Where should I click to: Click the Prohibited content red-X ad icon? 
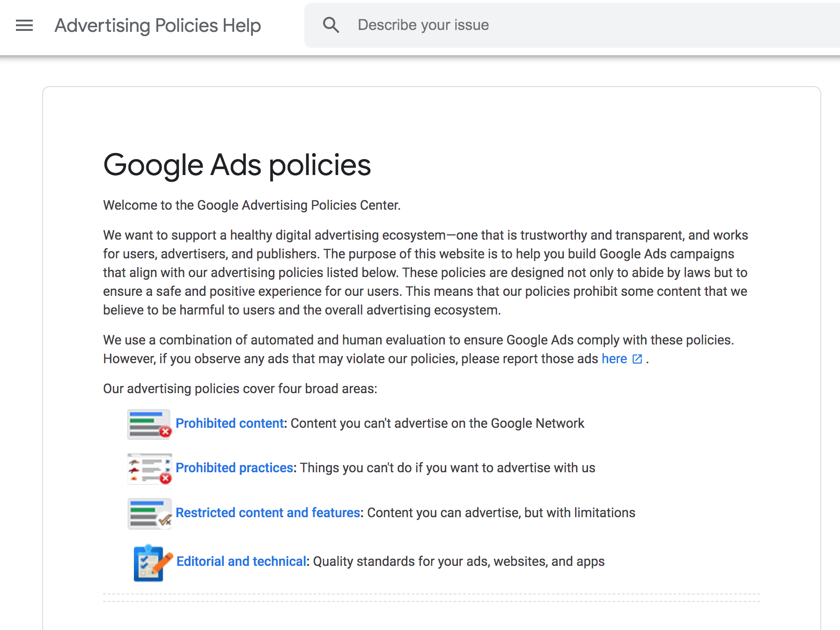(149, 424)
